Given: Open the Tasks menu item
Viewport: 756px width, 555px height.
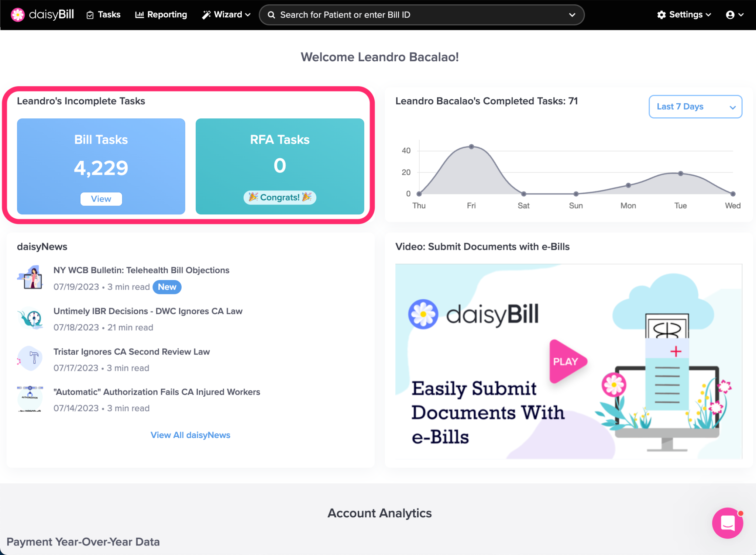Looking at the screenshot, I should click(104, 15).
